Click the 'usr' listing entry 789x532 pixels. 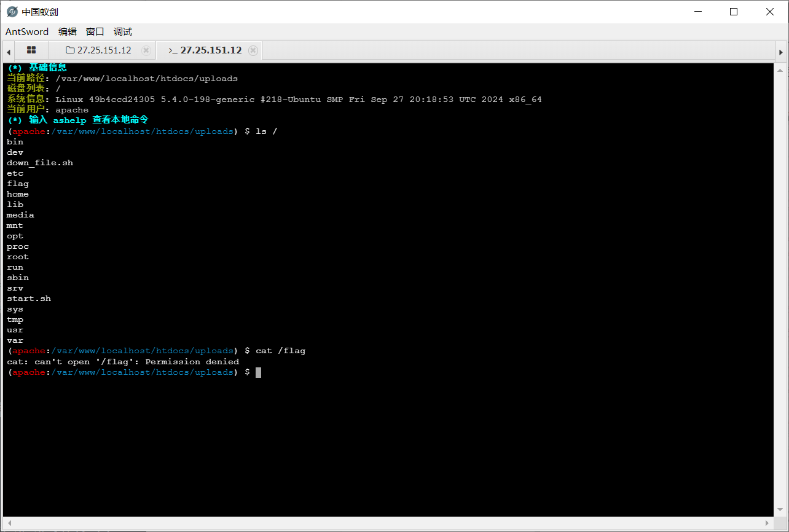coord(15,330)
